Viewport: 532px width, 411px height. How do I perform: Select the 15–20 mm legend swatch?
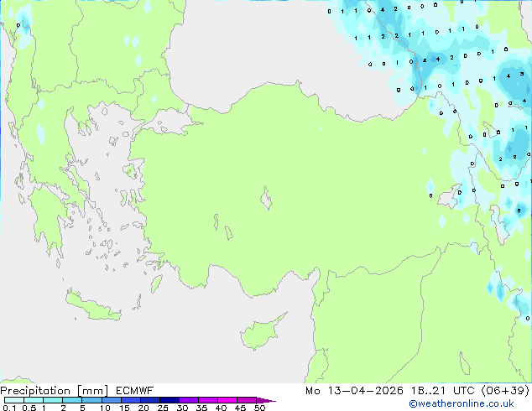(130, 400)
